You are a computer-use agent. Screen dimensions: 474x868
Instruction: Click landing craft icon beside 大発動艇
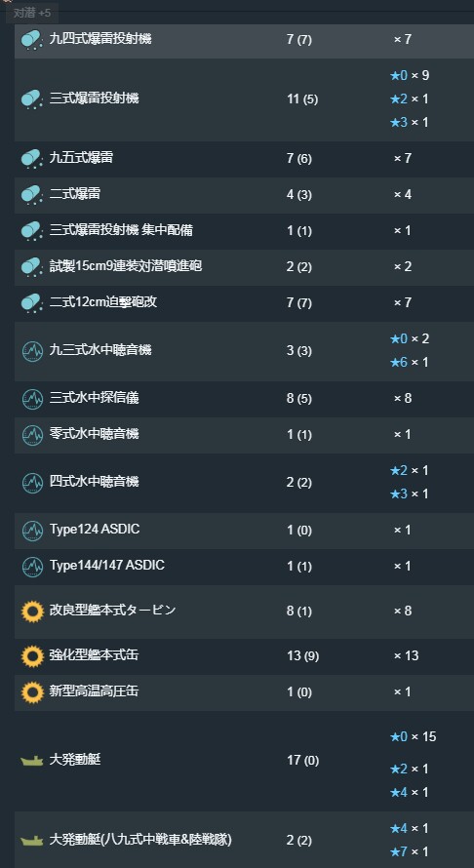32,761
